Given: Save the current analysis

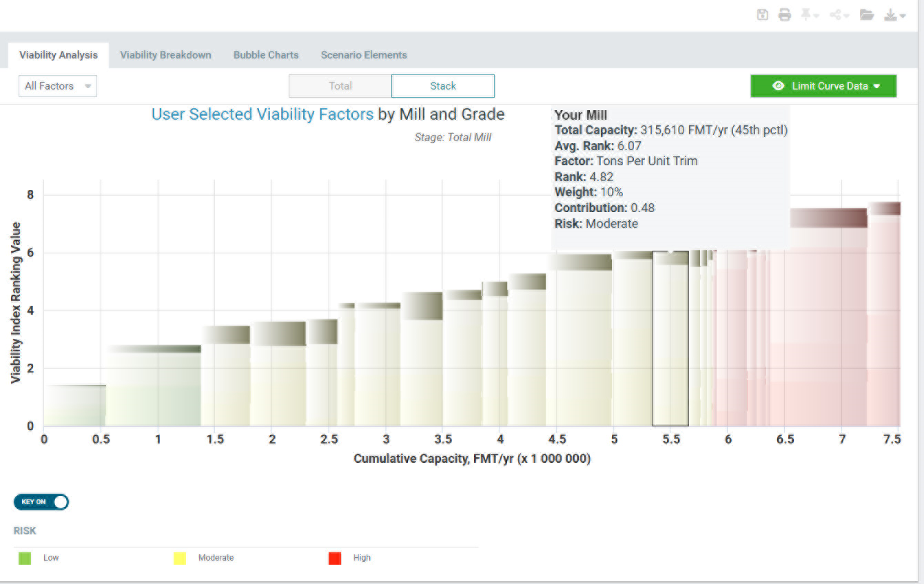Looking at the screenshot, I should [x=763, y=14].
